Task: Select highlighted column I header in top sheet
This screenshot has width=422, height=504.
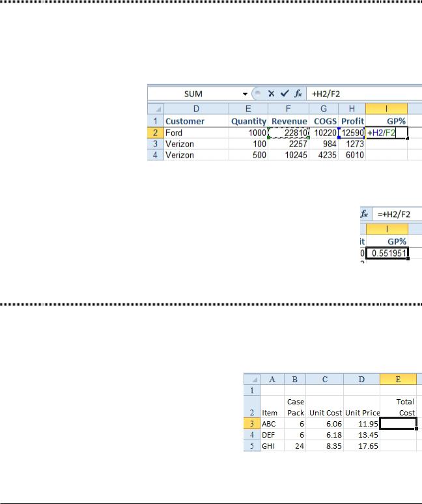Action: (386, 109)
